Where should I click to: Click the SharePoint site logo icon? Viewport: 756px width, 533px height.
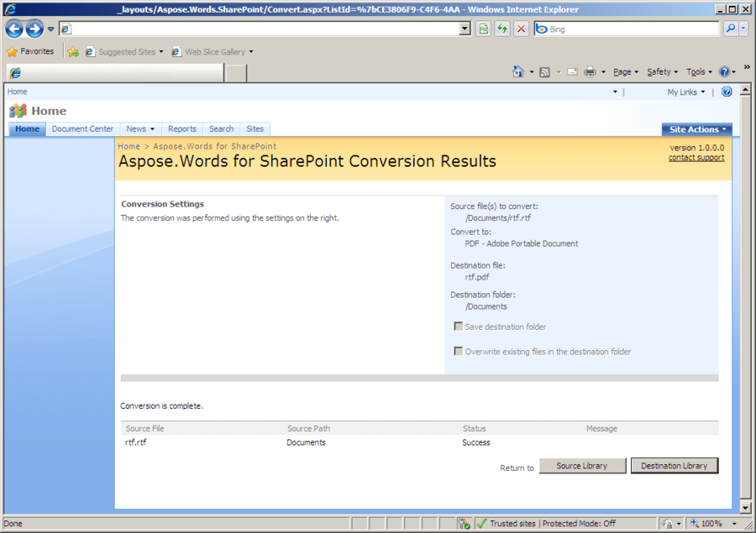tap(18, 111)
